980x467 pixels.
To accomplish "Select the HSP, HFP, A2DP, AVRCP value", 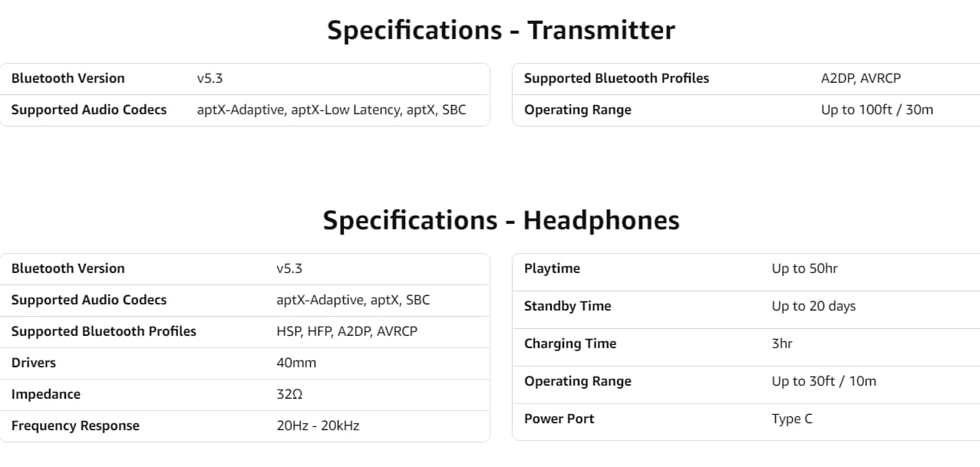I will tap(347, 331).
